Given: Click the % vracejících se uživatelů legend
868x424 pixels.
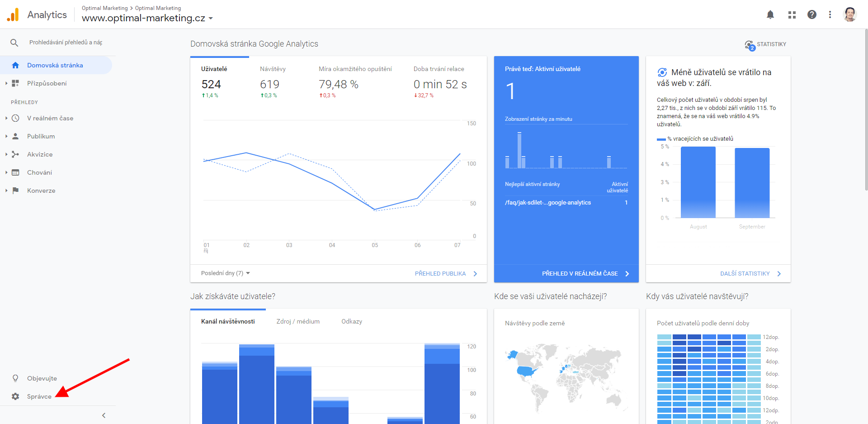Looking at the screenshot, I should click(695, 139).
